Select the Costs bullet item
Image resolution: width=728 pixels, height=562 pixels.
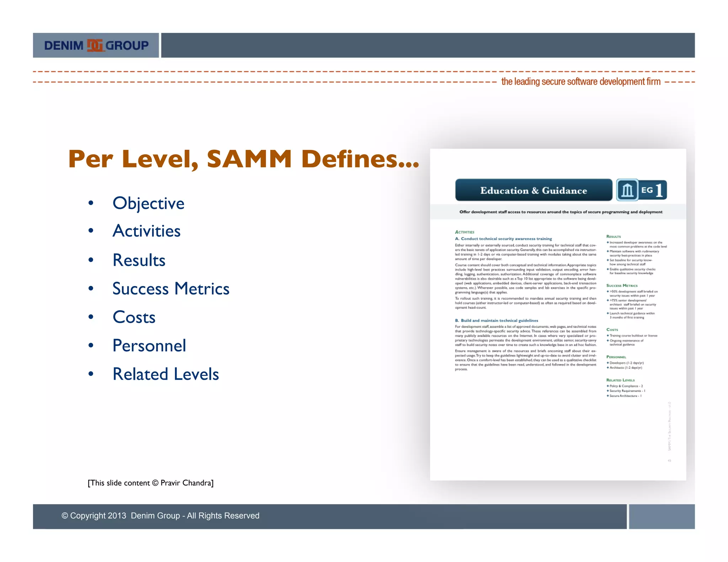coord(134,317)
